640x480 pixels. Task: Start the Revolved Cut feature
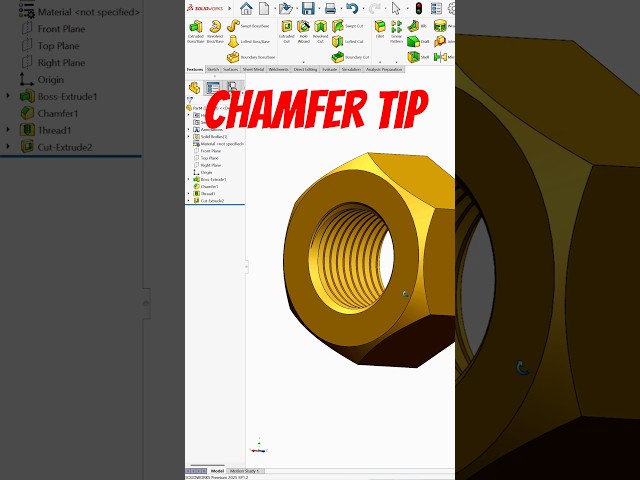pyautogui.click(x=320, y=32)
